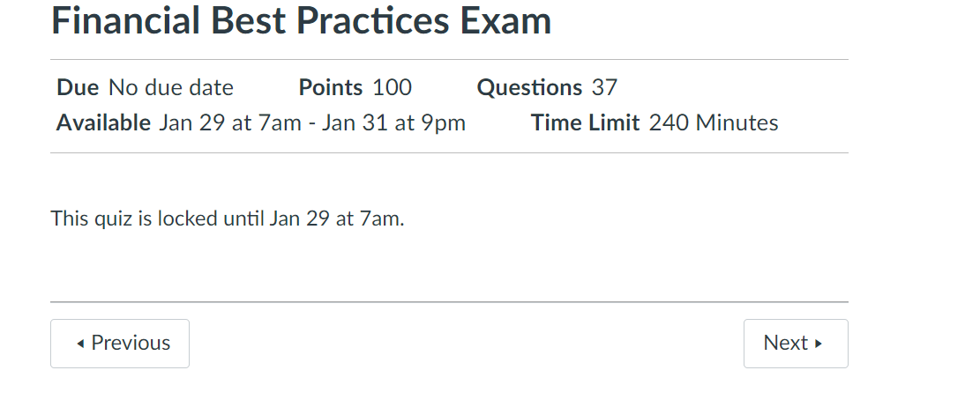Click the divider line below the Available row
Viewport: 980px width, 400px height.
pyautogui.click(x=449, y=153)
